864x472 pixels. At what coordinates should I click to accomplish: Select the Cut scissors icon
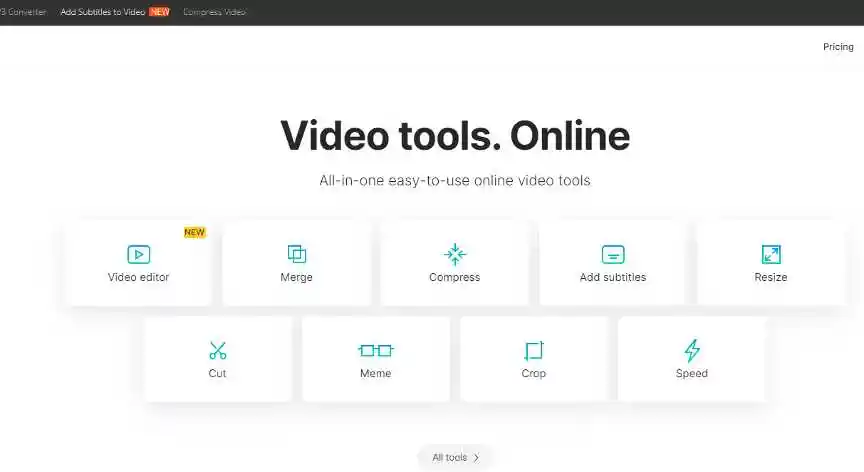(x=217, y=350)
